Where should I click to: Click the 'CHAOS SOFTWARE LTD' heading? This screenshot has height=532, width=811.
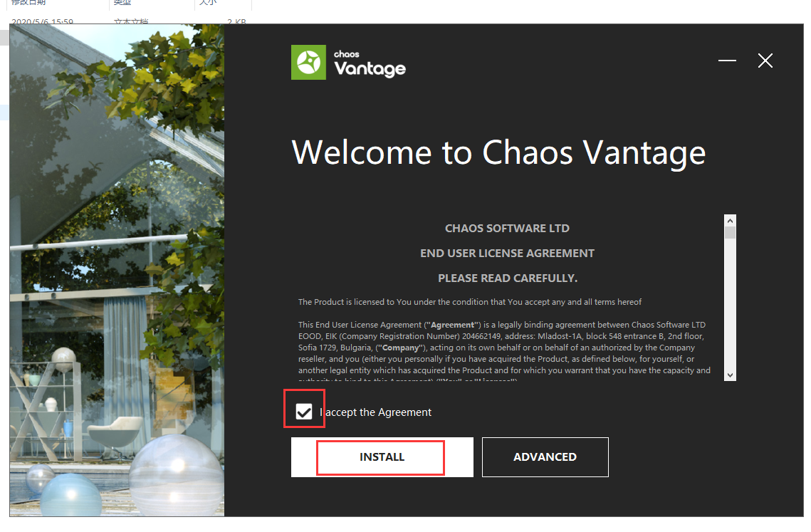click(x=507, y=228)
